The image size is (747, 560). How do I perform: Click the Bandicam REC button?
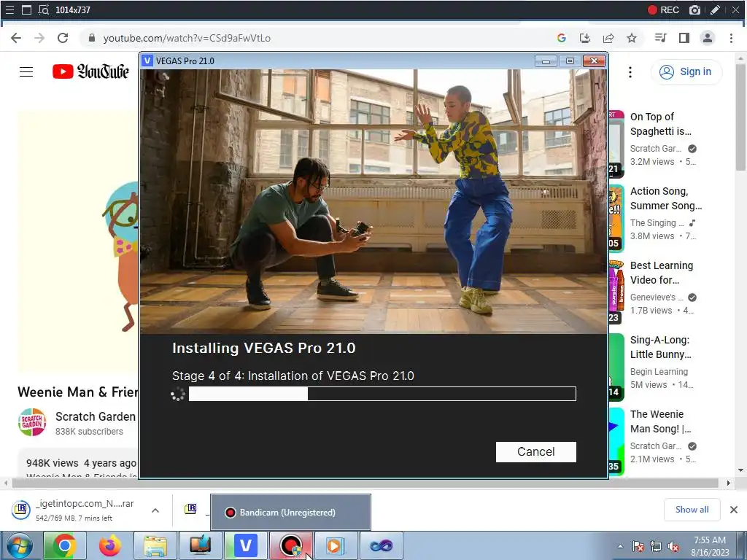[663, 9]
